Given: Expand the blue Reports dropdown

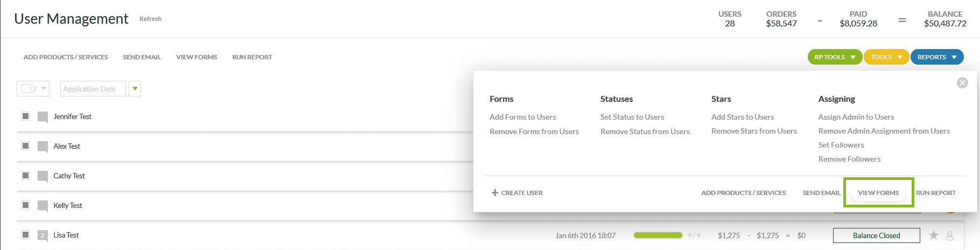Looking at the screenshot, I should [x=936, y=57].
